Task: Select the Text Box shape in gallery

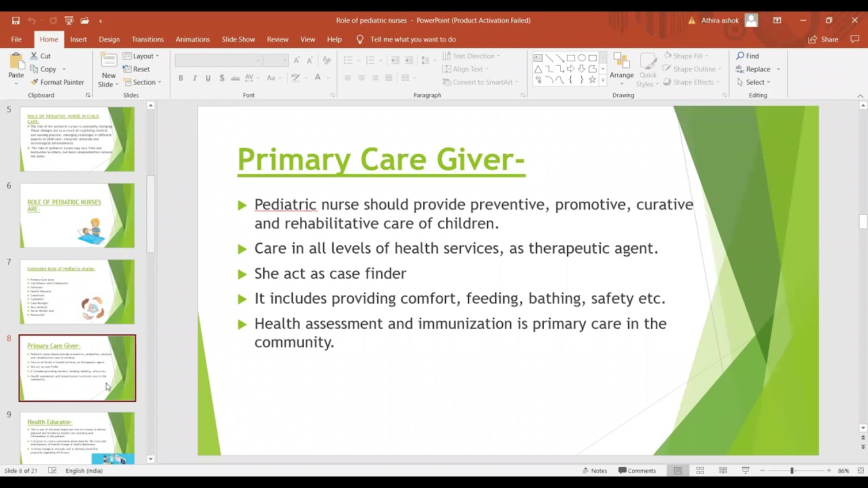Action: (x=538, y=58)
